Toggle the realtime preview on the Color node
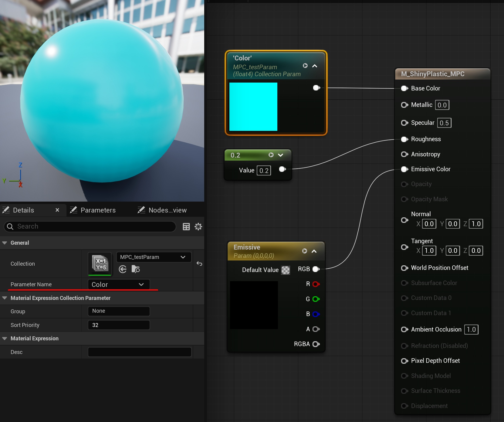 tap(305, 66)
